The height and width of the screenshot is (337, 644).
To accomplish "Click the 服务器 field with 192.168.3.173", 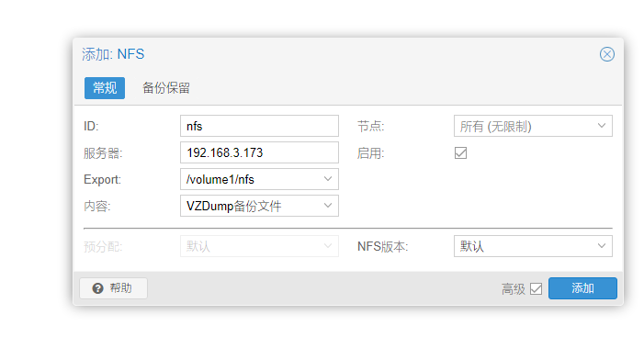I will [x=259, y=152].
